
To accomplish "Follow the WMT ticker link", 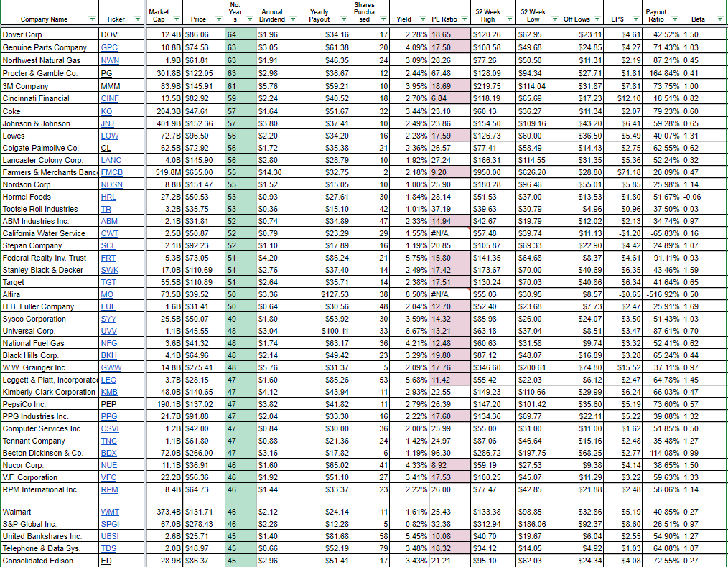I will tap(111, 512).
